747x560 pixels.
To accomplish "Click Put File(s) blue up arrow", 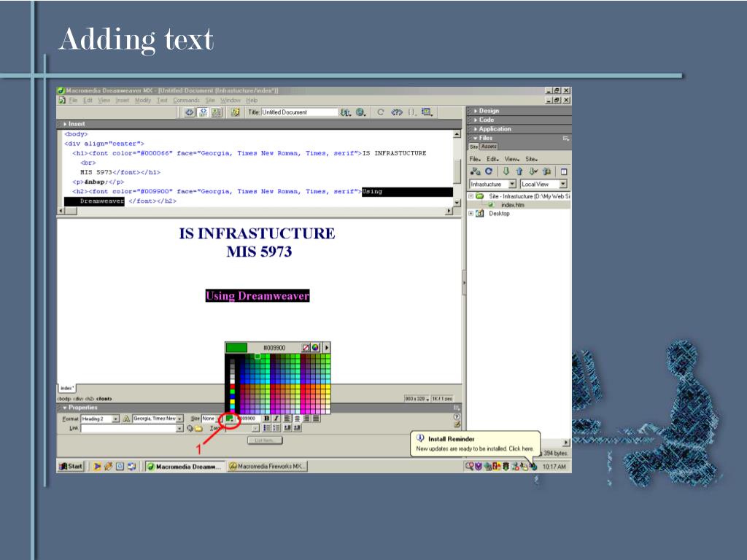I will (519, 171).
